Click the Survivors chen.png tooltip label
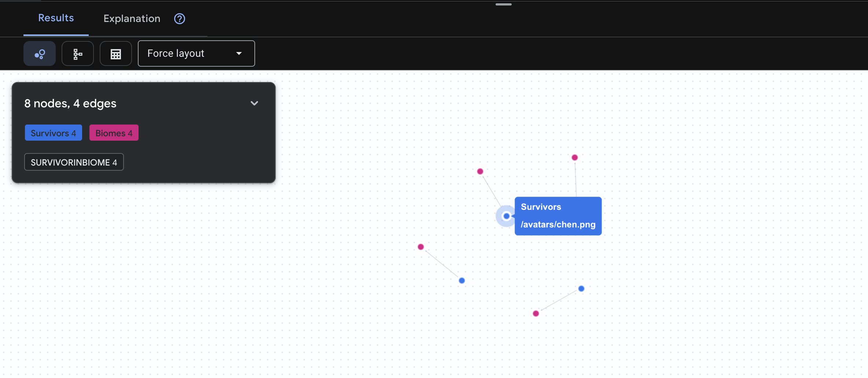The width and height of the screenshot is (868, 378). click(x=558, y=216)
